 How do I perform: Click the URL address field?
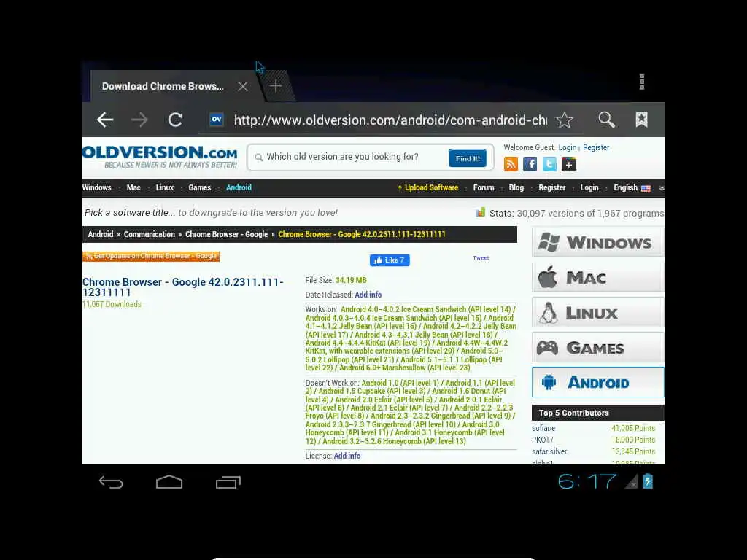tap(390, 120)
